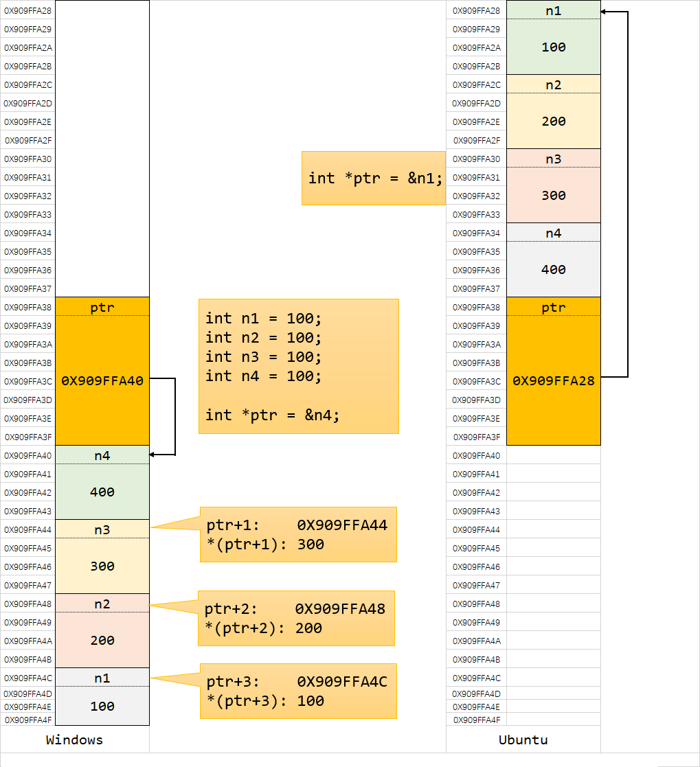The width and height of the screenshot is (700, 767).
Task: Click the Windows label at the bottom left
Action: pos(74,740)
